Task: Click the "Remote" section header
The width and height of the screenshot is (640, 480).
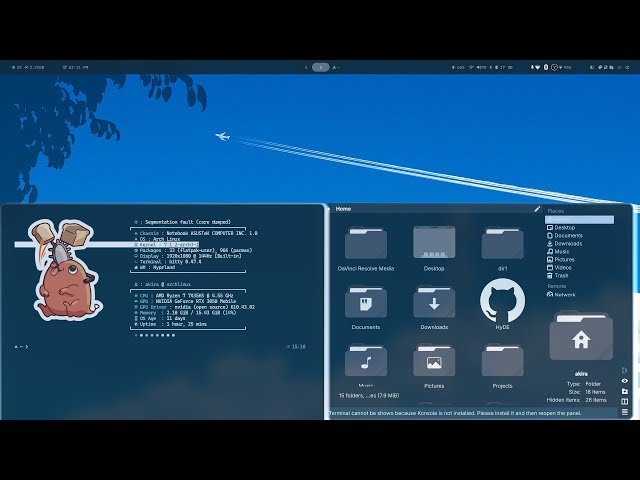Action: point(557,286)
